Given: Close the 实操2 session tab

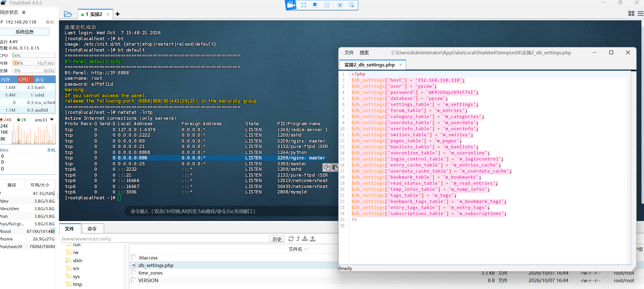Looking at the screenshot, I should [x=108, y=14].
